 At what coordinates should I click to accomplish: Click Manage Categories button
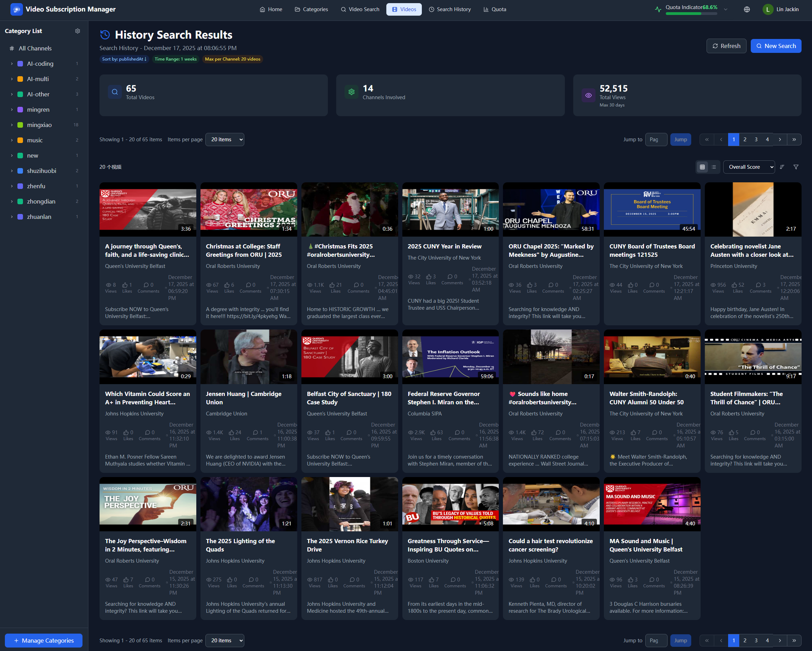(x=44, y=641)
